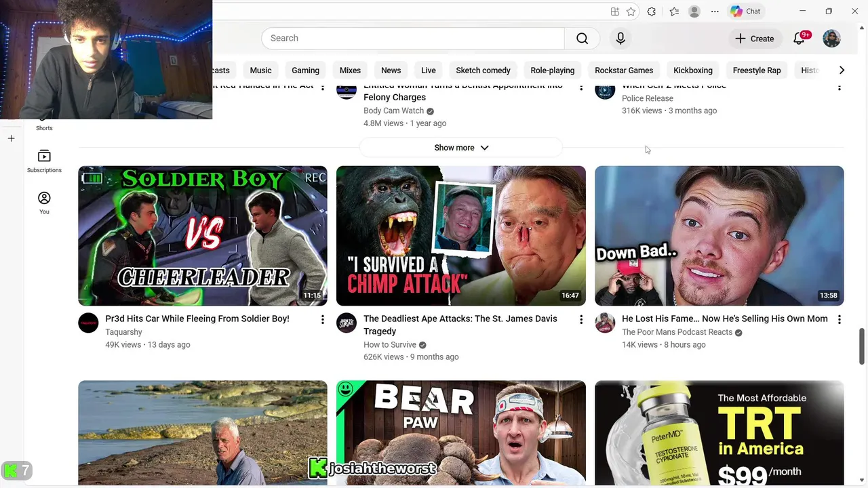Select Kickboxing chip
The height and width of the screenshot is (488, 868).
tap(692, 70)
